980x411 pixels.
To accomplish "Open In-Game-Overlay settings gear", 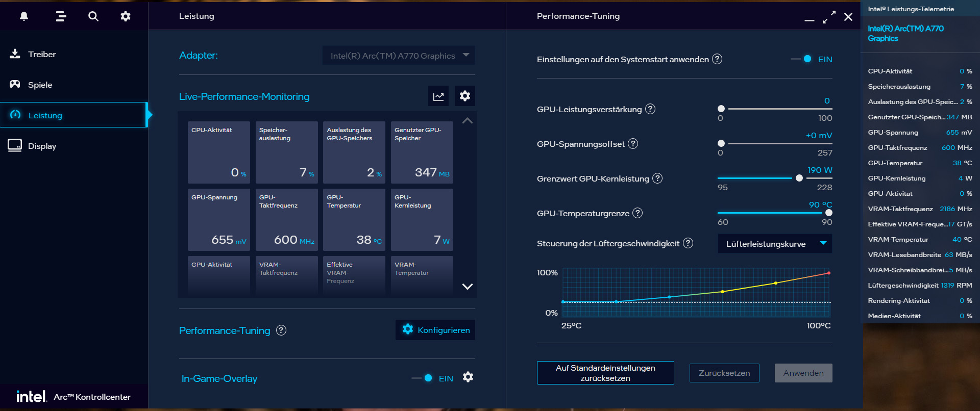I will [x=468, y=377].
